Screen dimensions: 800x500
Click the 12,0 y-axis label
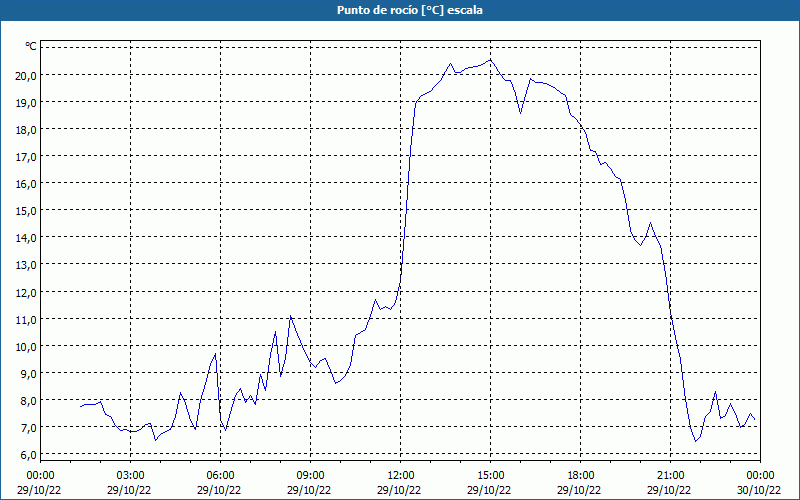click(x=26, y=292)
